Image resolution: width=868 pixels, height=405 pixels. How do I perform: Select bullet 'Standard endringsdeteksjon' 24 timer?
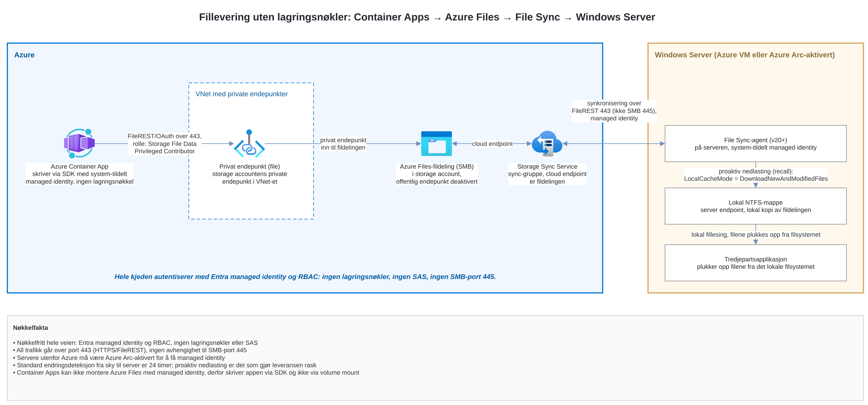tap(165, 365)
